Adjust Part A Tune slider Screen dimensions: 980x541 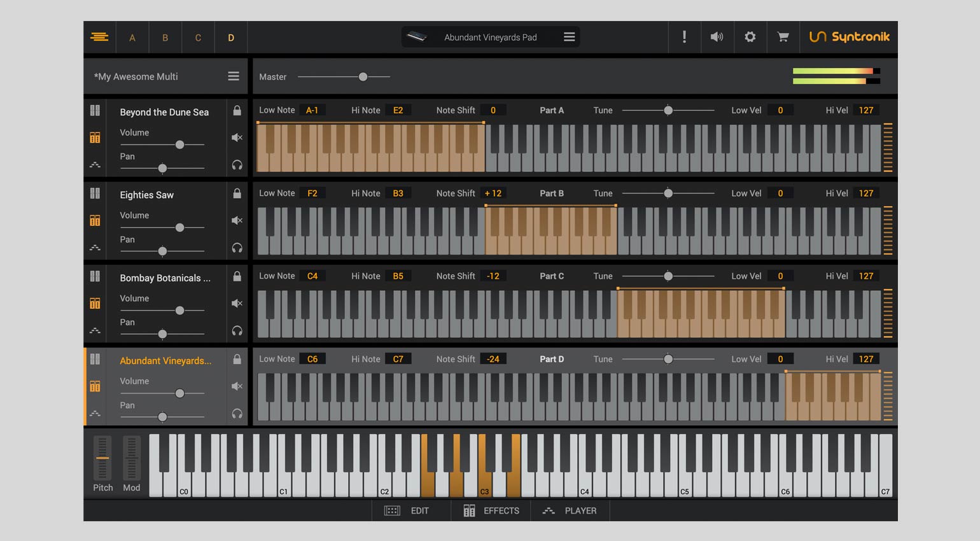point(668,110)
